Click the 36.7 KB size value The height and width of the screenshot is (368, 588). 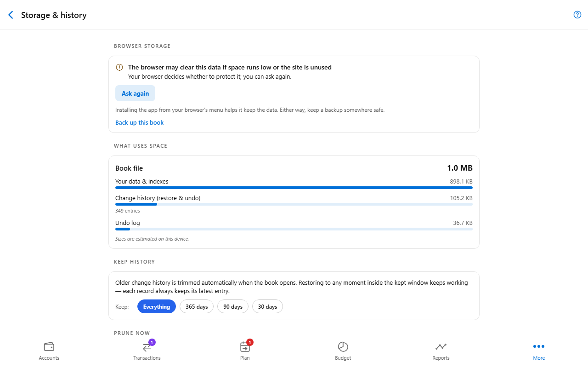(463, 223)
